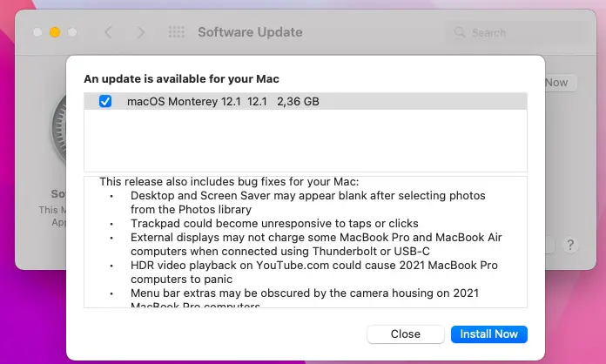Dismiss the dialog with the Close button
The image size is (606, 364).
point(405,334)
